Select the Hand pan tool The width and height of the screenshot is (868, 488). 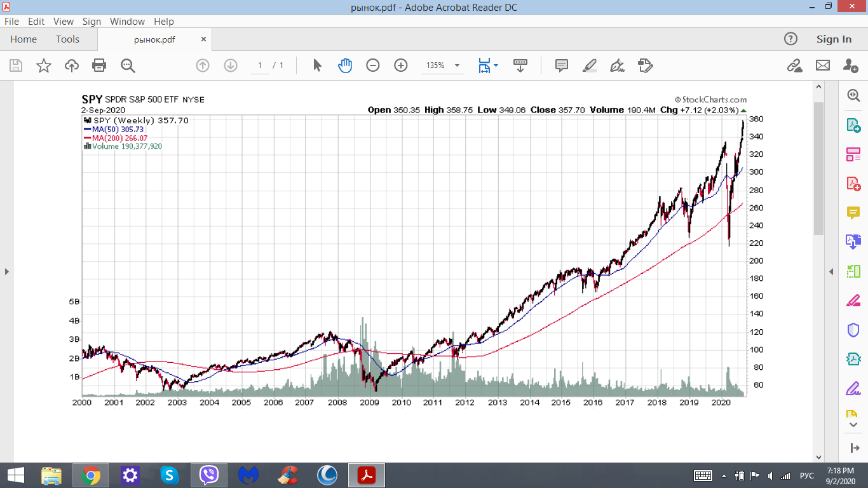click(345, 65)
